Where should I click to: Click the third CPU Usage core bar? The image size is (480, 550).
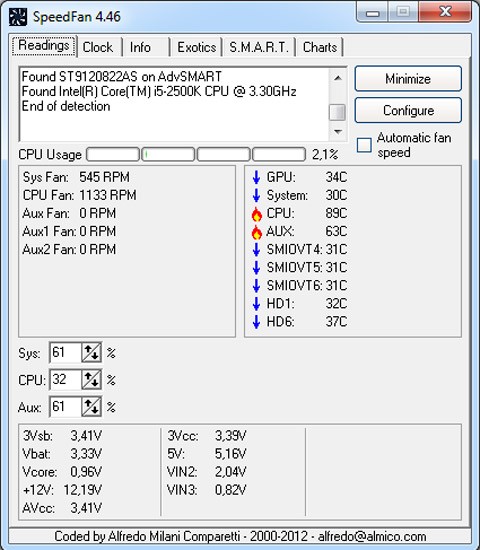(x=224, y=154)
